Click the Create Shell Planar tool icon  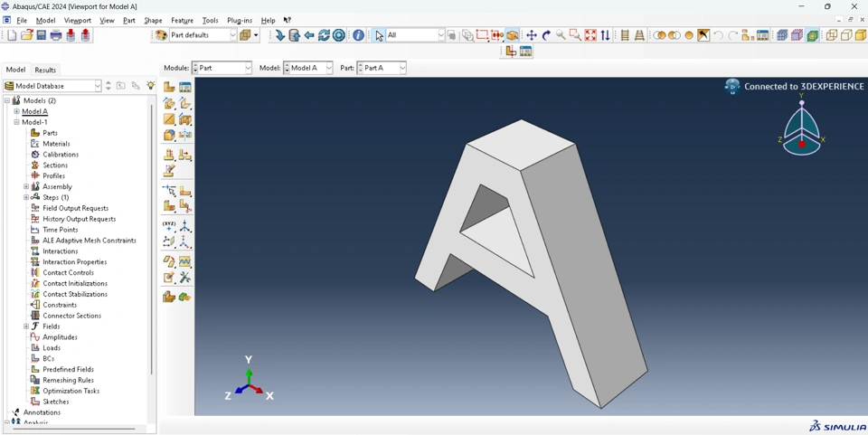pos(169,119)
